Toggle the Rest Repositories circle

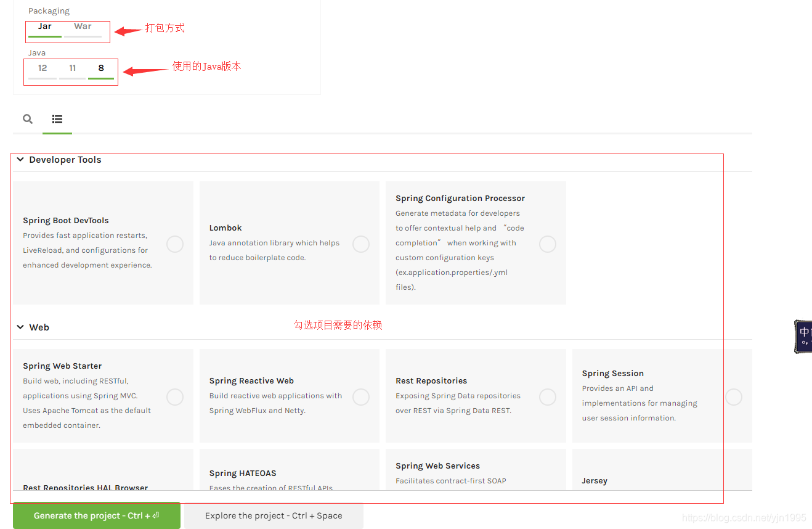tap(548, 397)
